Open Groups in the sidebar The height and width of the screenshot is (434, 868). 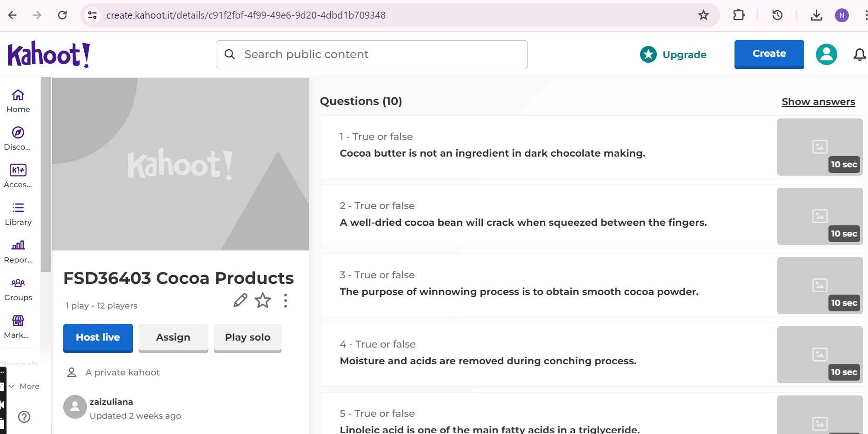click(18, 289)
